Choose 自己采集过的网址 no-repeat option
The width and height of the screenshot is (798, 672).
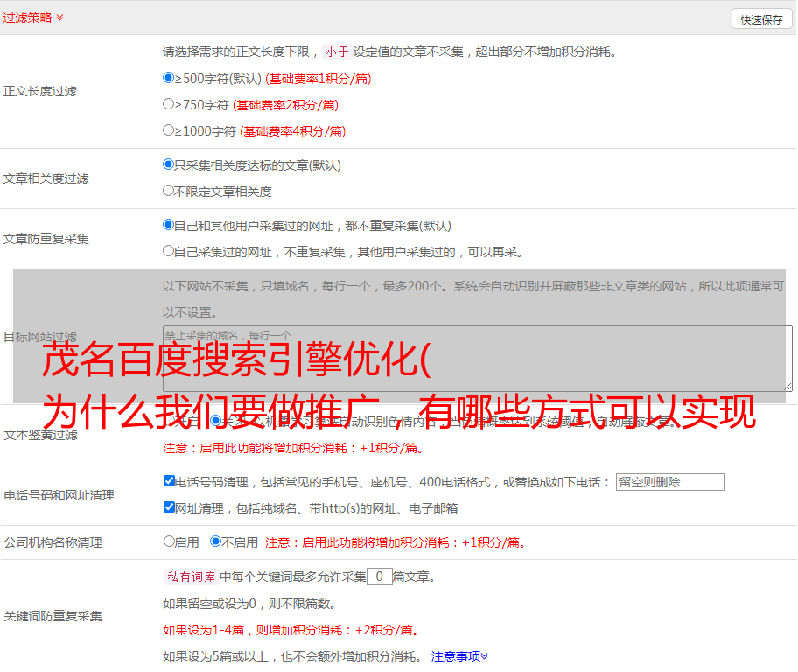[169, 251]
